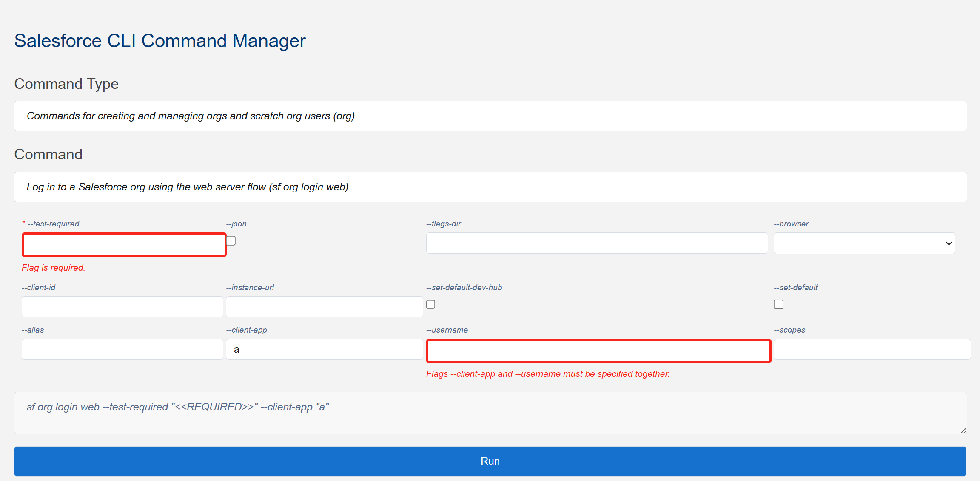Image resolution: width=980 pixels, height=481 pixels.
Task: Click the --alias text field
Action: (122, 349)
